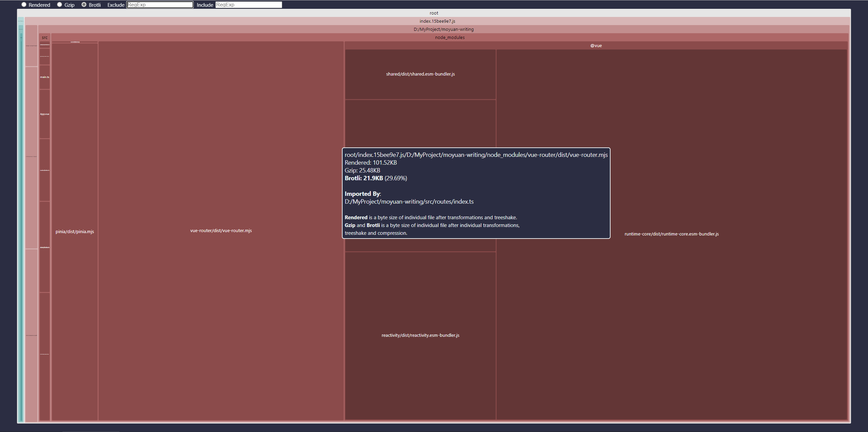Click the Brotli 21.9KB value in tooltip
The height and width of the screenshot is (432, 868).
(364, 178)
